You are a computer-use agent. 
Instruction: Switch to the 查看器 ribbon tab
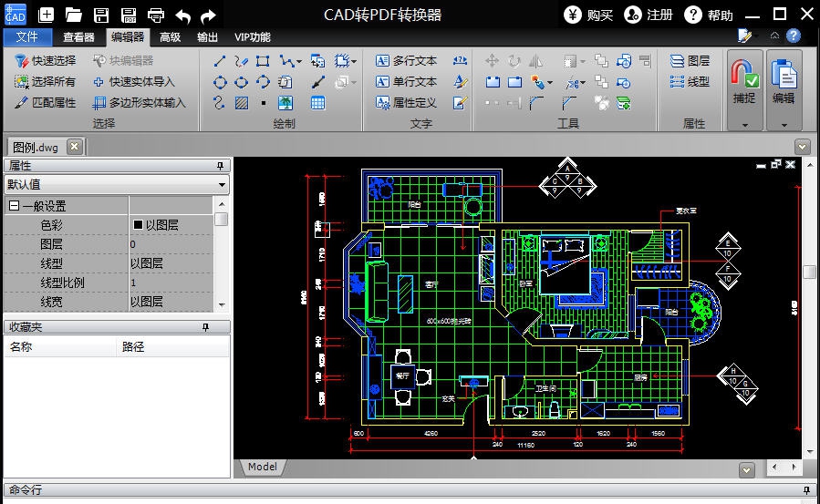pyautogui.click(x=79, y=37)
